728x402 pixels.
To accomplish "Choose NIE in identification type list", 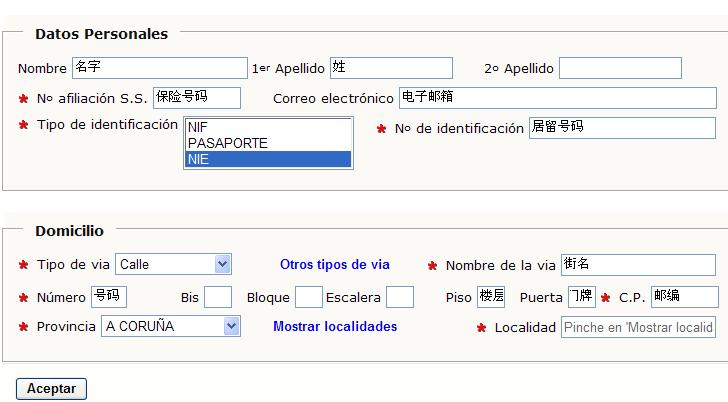I will coord(267,159).
